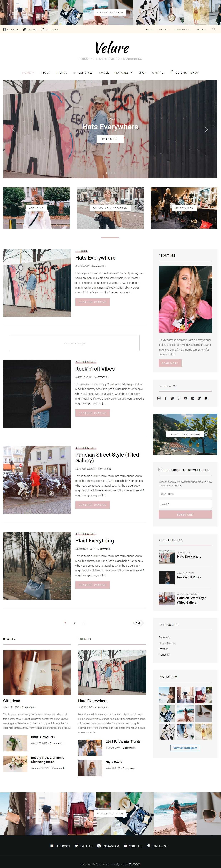221x868 pixels.
Task: Open the Street Style menu item
Action: click(83, 72)
